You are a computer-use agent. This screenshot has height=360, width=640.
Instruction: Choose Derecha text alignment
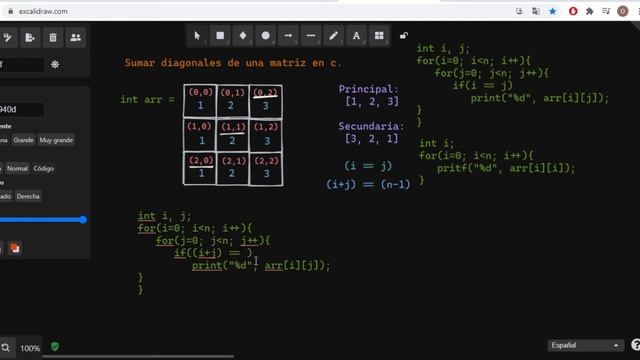point(28,196)
